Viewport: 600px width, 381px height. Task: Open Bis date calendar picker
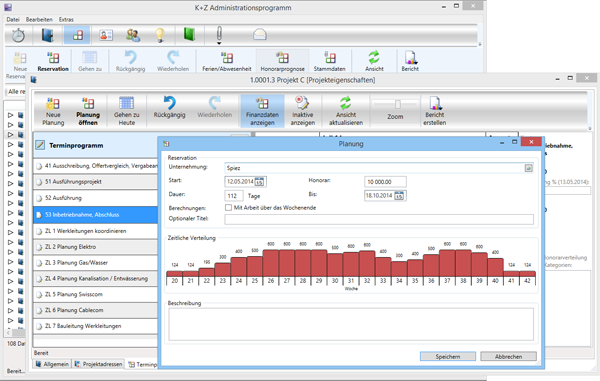coord(399,196)
